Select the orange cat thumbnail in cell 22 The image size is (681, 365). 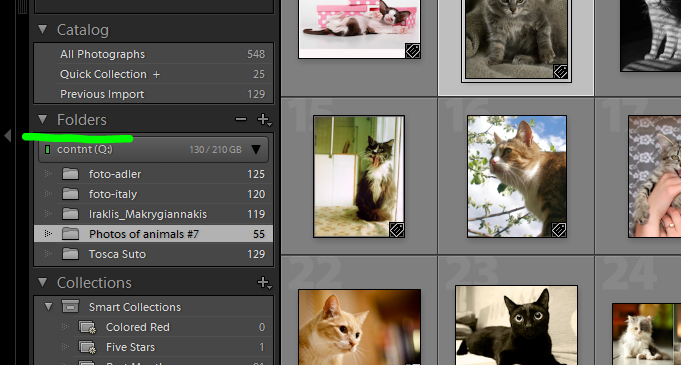tap(359, 327)
